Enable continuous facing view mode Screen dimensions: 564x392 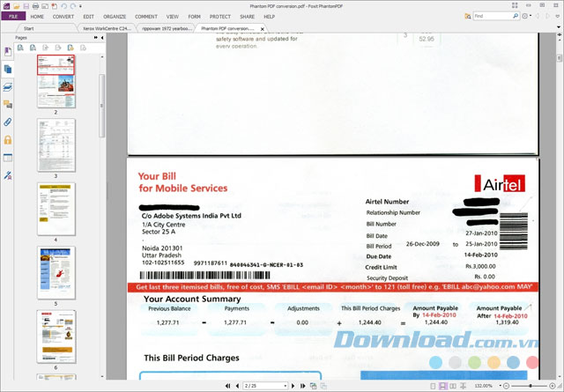click(x=463, y=386)
